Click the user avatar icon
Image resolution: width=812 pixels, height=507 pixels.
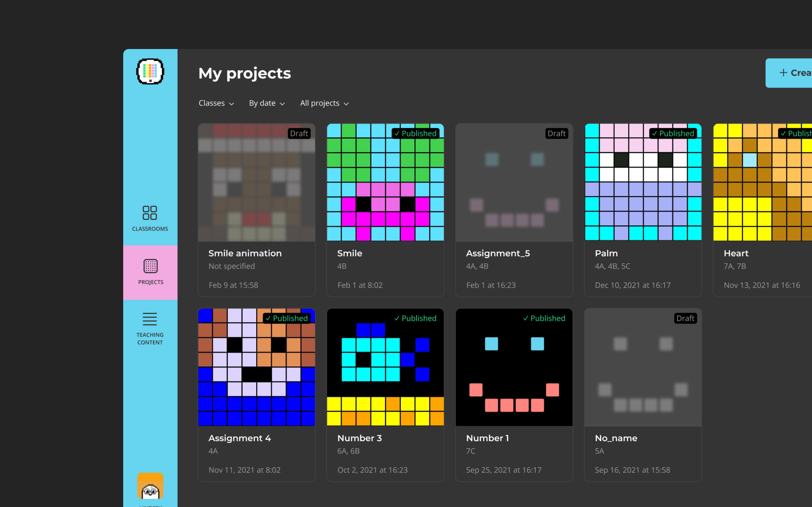tap(150, 486)
